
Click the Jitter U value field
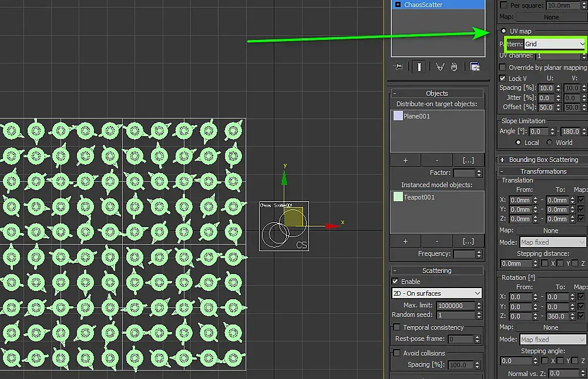[546, 98]
